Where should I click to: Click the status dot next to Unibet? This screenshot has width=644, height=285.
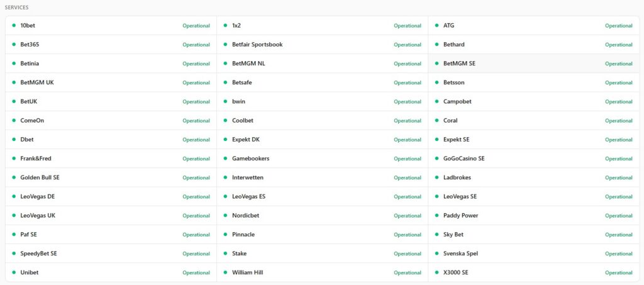point(14,272)
